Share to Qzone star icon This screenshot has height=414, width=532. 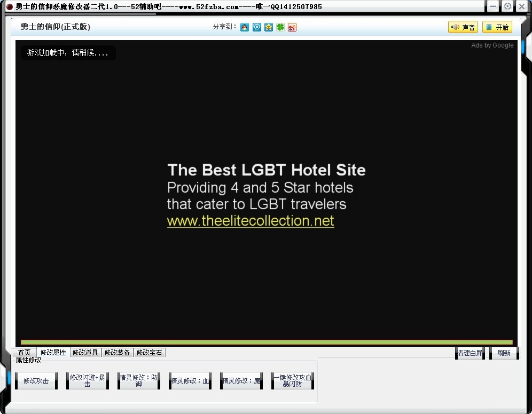tap(268, 27)
